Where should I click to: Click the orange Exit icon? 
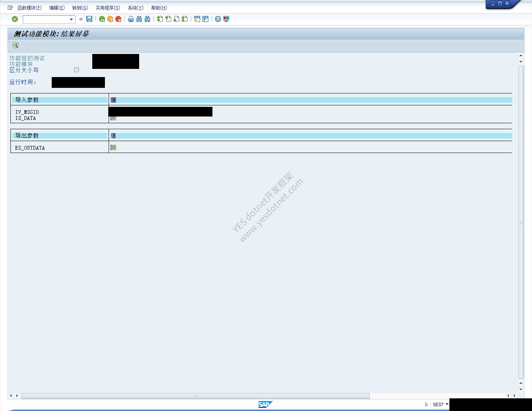110,19
